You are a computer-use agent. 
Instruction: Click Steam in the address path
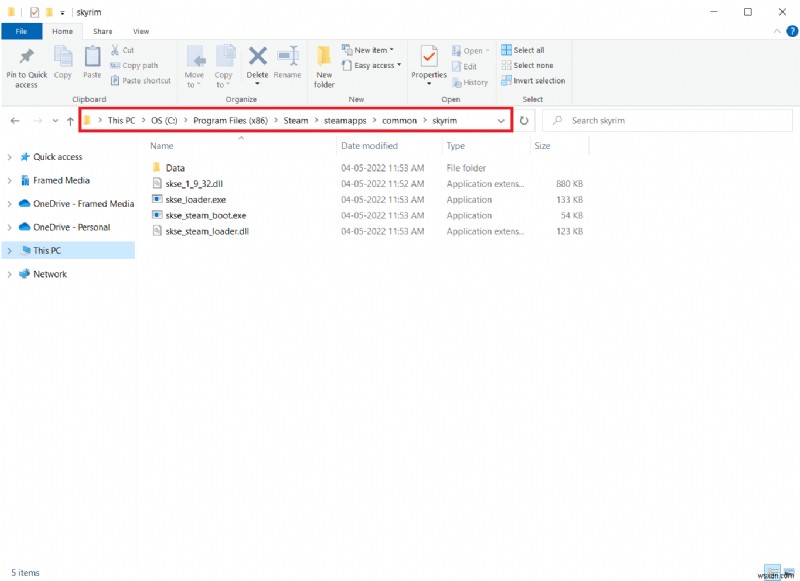296,121
